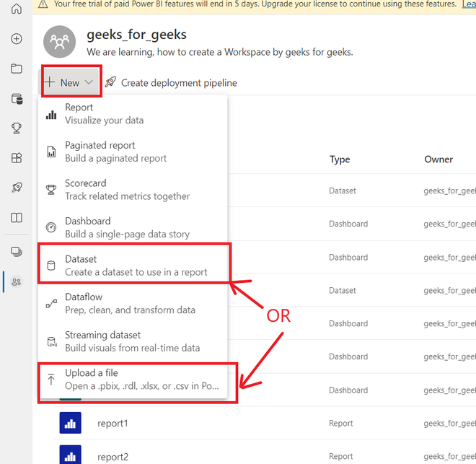The image size is (476, 464).
Task: Click Report type cell in report2 row
Action: tap(340, 456)
